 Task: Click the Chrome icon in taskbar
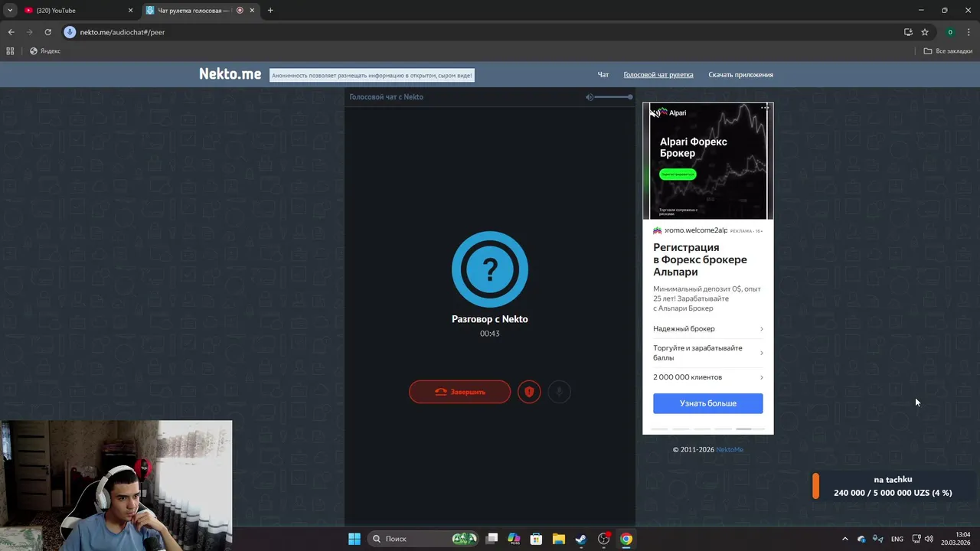click(626, 539)
